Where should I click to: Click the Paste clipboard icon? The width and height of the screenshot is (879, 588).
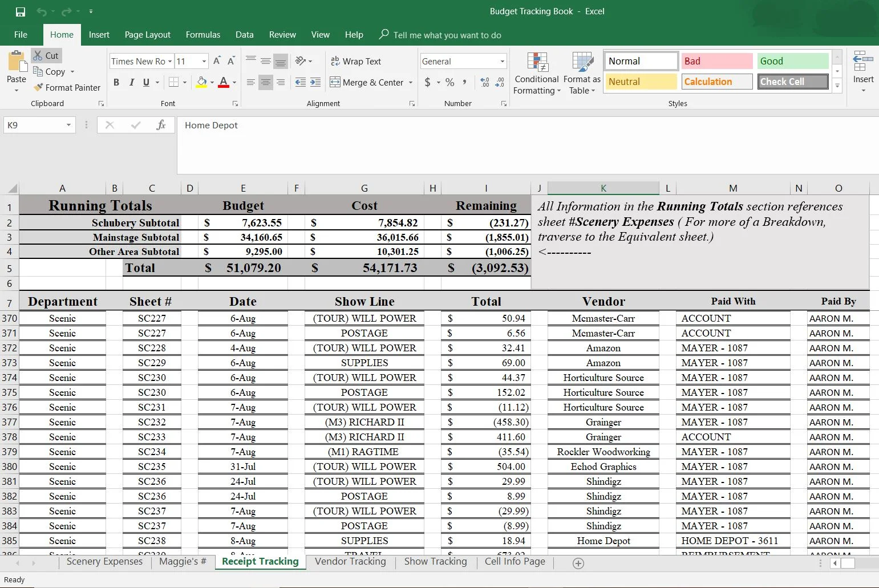click(17, 62)
